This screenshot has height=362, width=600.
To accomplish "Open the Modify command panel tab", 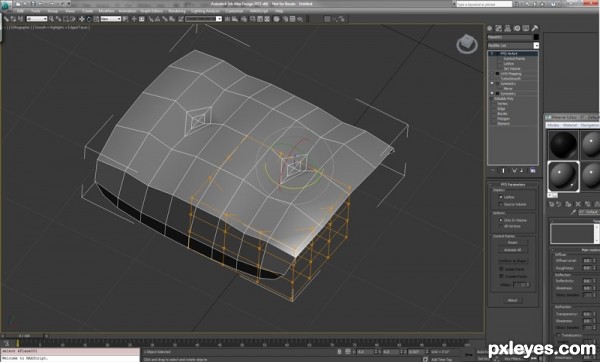I will pyautogui.click(x=499, y=28).
